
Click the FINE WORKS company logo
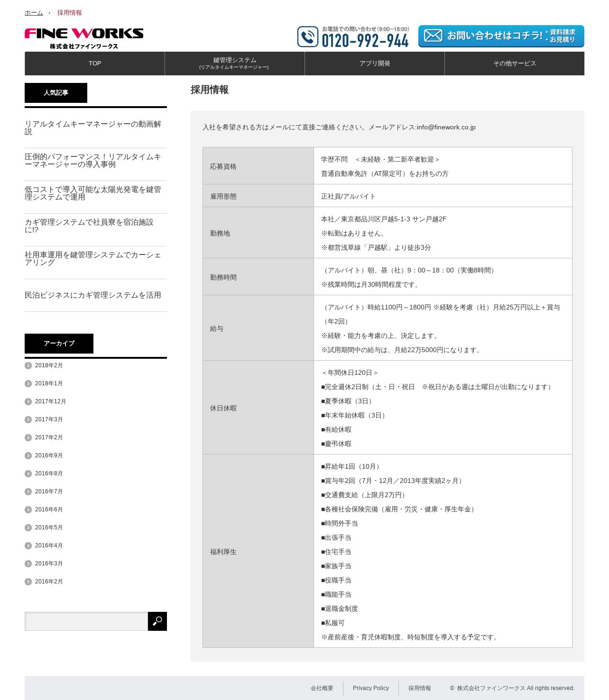coord(84,38)
